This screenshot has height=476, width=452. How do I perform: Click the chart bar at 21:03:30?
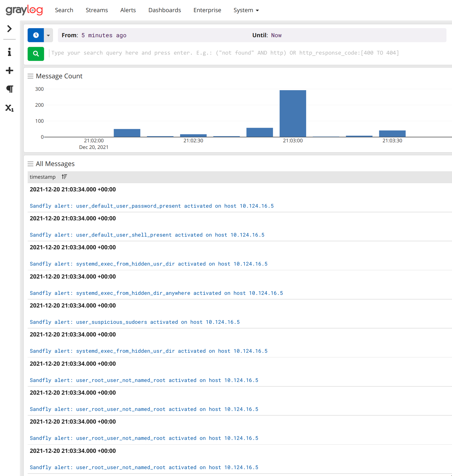pyautogui.click(x=392, y=133)
